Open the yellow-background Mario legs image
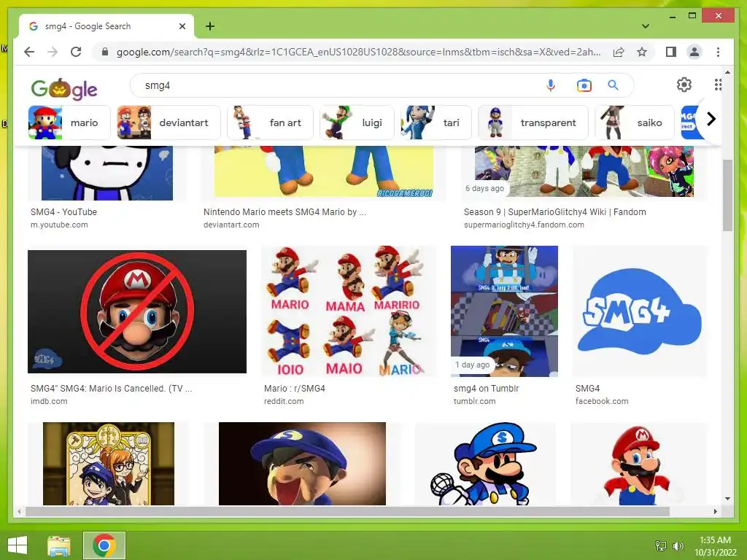747x560 pixels. [324, 171]
